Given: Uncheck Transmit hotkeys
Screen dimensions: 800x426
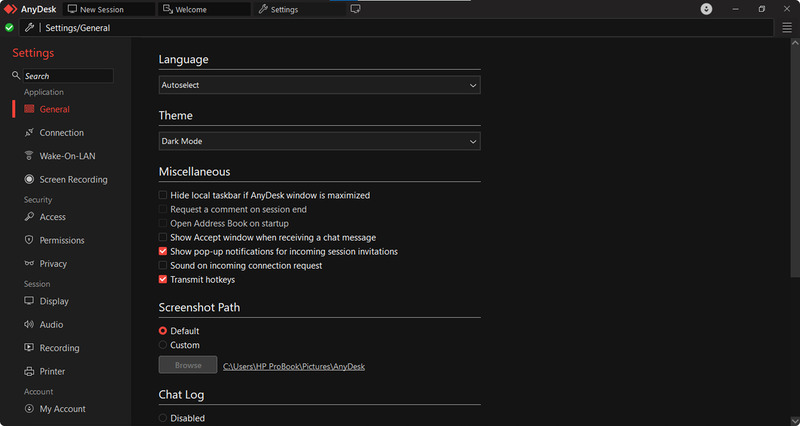Looking at the screenshot, I should click(163, 280).
